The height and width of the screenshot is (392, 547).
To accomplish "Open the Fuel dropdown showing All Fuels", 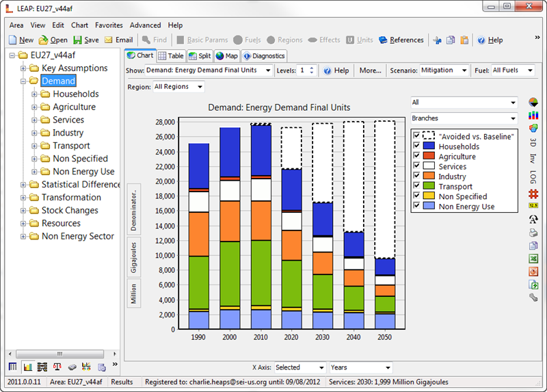I will 512,70.
